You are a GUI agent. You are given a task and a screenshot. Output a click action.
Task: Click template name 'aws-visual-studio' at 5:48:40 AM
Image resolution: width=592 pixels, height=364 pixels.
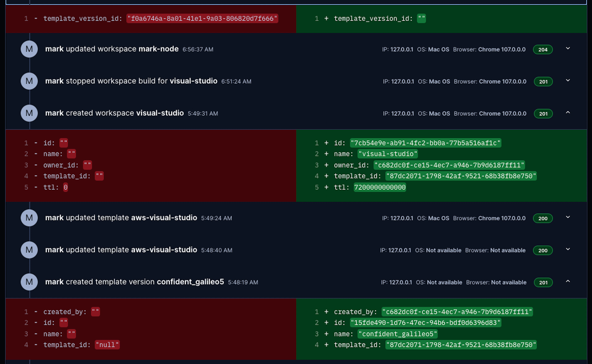tap(164, 250)
